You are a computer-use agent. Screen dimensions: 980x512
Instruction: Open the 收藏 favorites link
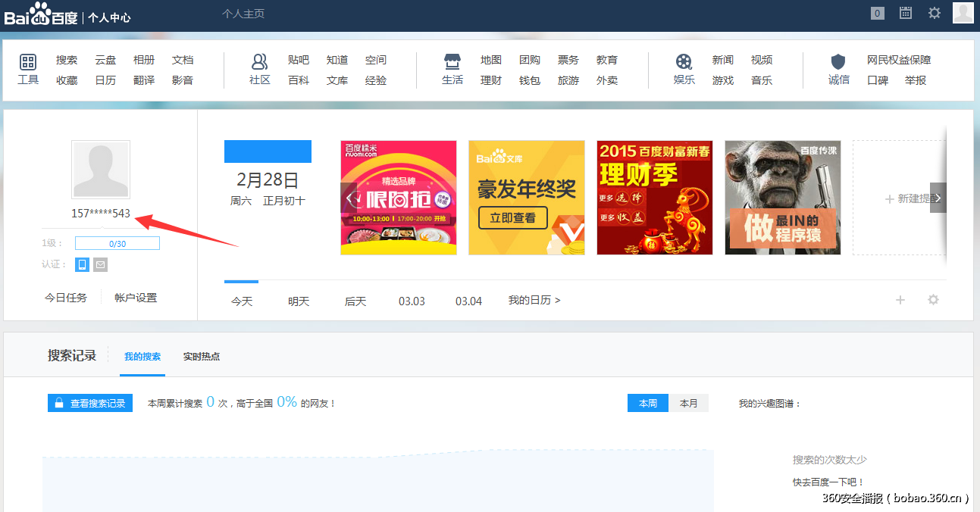(x=67, y=80)
